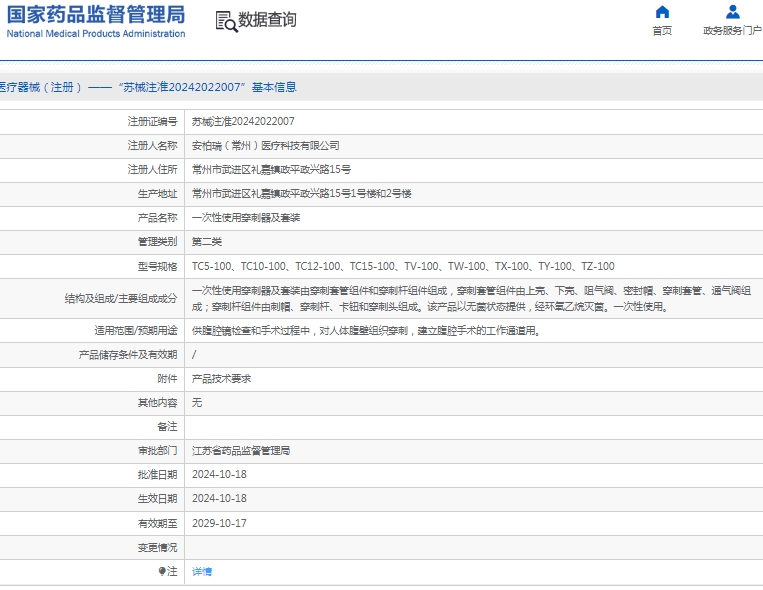The image size is (763, 590).
Task: Click the 结构及组成/主要组成成分 label
Action: pyautogui.click(x=121, y=298)
